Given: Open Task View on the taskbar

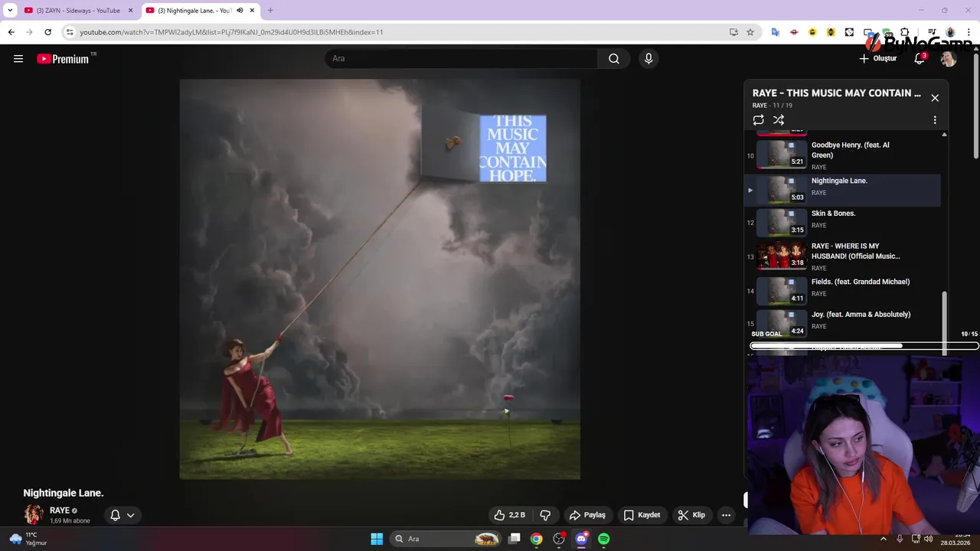Looking at the screenshot, I should [514, 539].
